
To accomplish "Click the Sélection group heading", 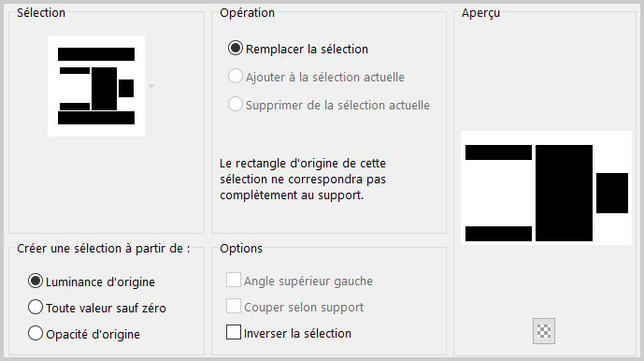I will (x=41, y=13).
